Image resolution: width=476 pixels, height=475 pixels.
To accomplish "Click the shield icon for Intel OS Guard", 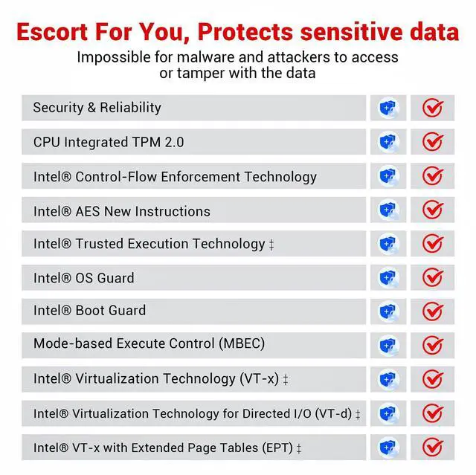I will (387, 278).
